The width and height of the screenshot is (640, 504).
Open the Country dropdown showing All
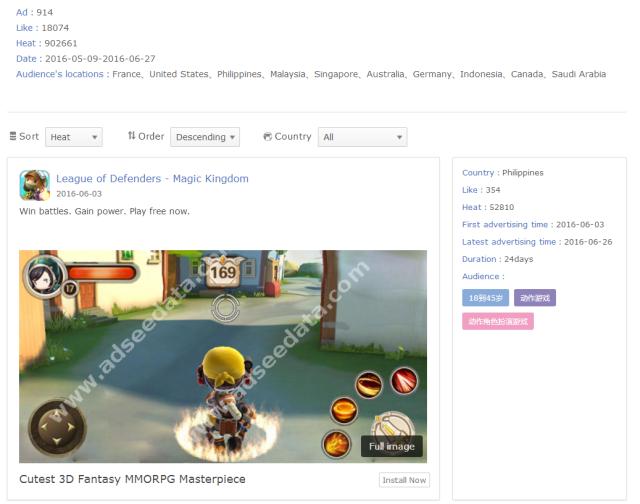point(362,137)
